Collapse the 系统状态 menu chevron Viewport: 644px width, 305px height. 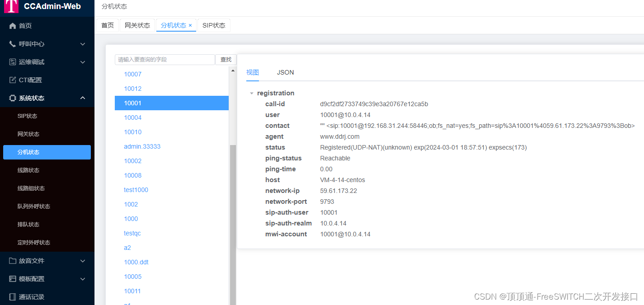(82, 98)
